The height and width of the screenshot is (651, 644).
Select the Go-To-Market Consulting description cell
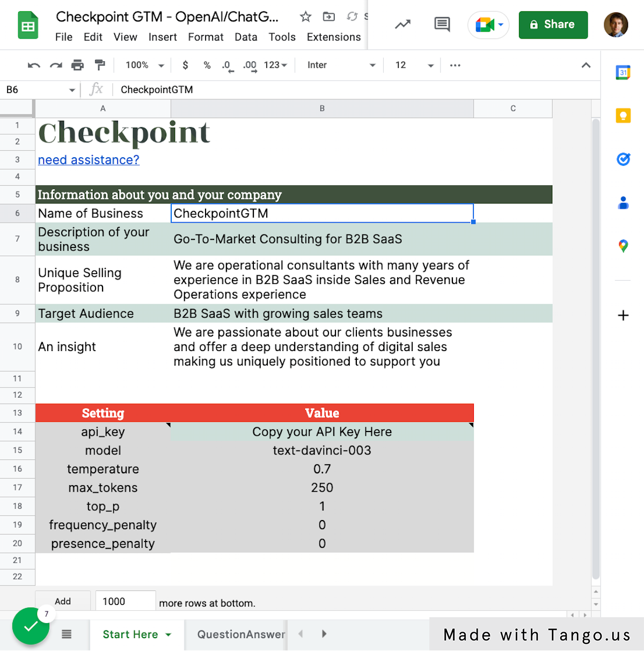pos(322,239)
